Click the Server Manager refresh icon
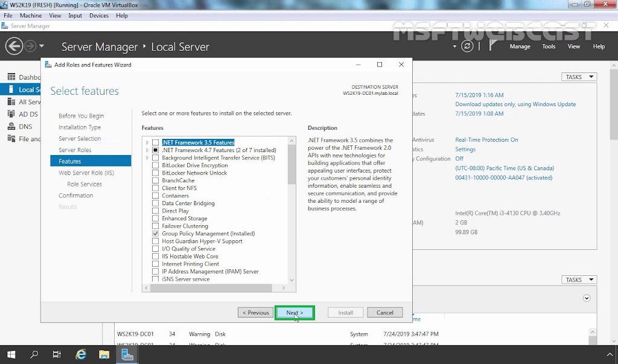The image size is (618, 364). click(467, 46)
